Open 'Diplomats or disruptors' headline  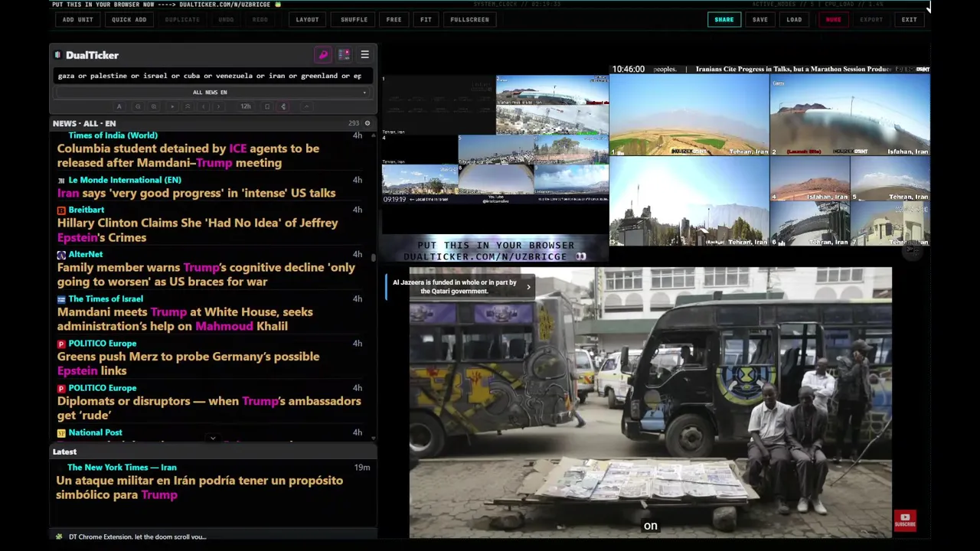[209, 407]
